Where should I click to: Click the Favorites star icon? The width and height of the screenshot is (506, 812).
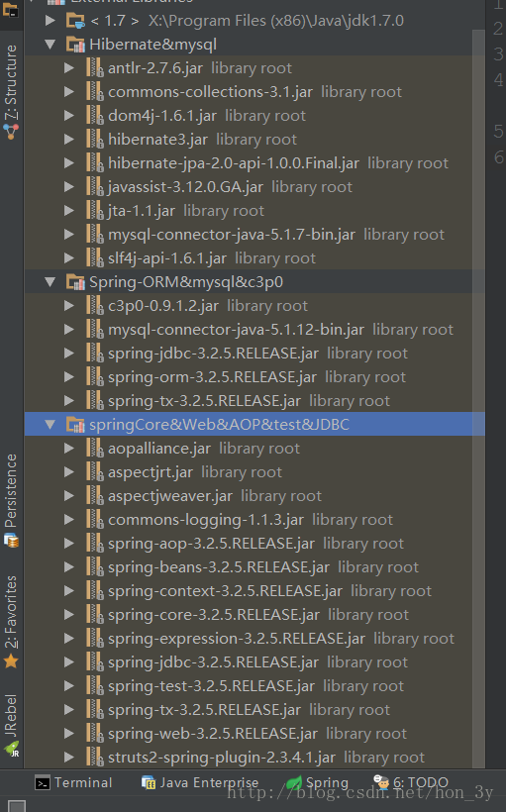tap(11, 661)
